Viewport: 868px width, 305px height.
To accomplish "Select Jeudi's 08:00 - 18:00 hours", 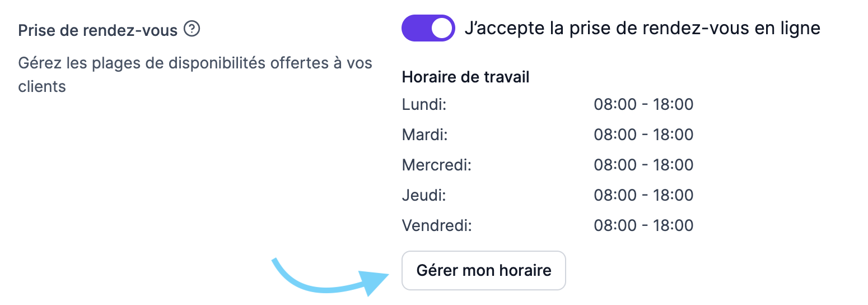I will click(643, 195).
